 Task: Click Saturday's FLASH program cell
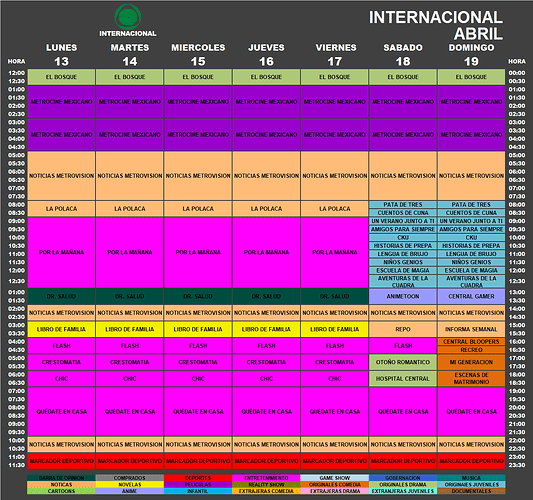pos(403,346)
